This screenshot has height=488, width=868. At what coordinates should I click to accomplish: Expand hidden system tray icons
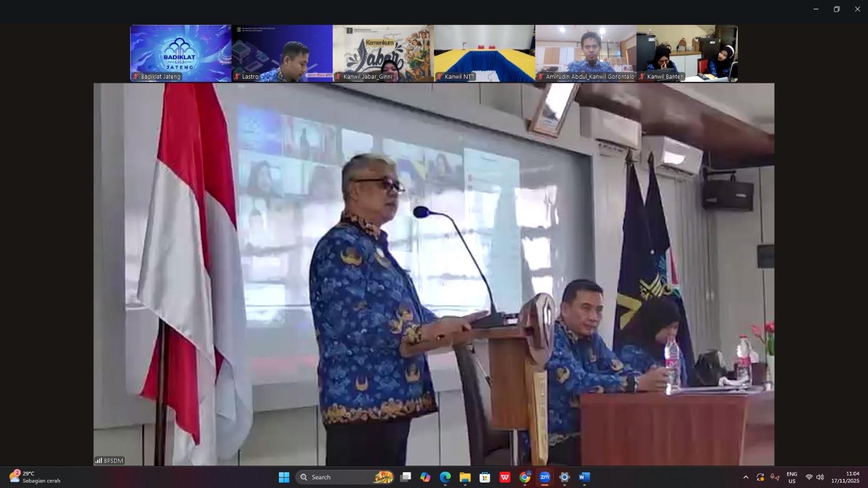(745, 477)
